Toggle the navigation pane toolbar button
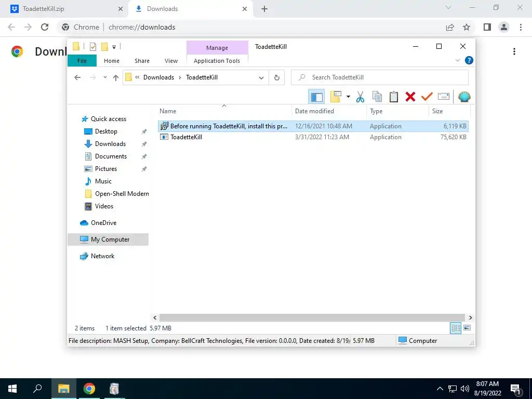This screenshot has width=532, height=399. pos(316,97)
